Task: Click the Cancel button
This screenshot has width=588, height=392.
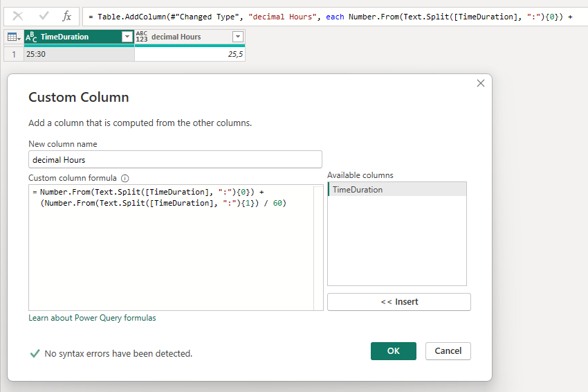Action: point(448,351)
